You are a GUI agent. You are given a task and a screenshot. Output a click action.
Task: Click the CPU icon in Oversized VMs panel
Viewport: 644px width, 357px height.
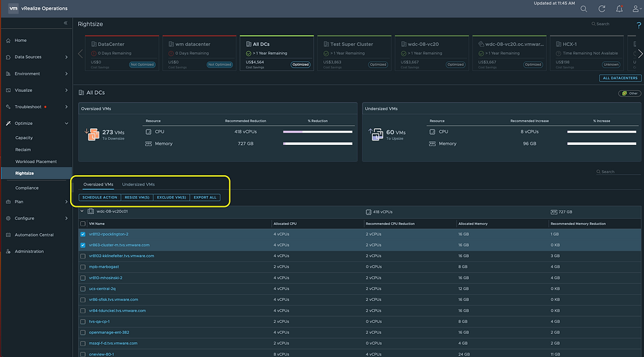pos(148,132)
